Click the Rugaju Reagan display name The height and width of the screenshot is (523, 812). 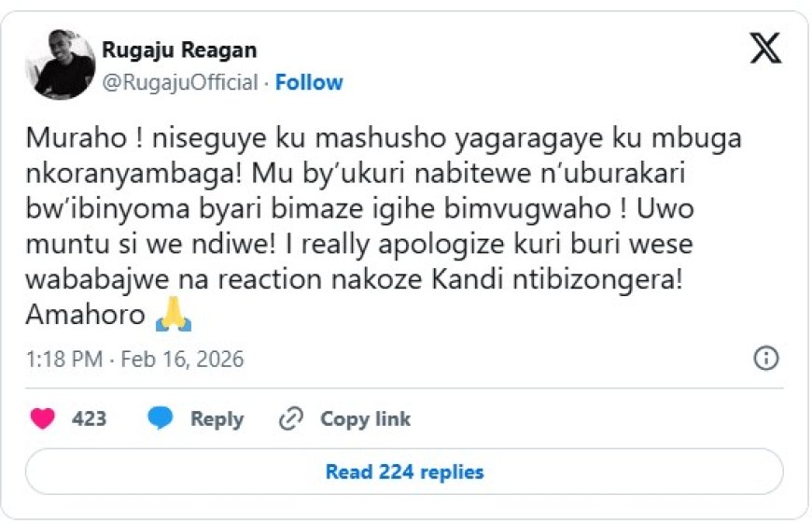coord(180,49)
